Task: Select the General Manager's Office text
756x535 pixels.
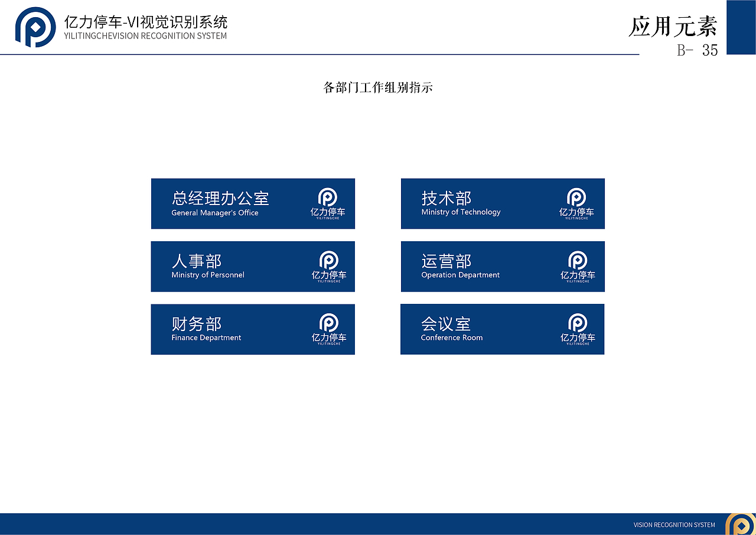Action: coord(215,213)
